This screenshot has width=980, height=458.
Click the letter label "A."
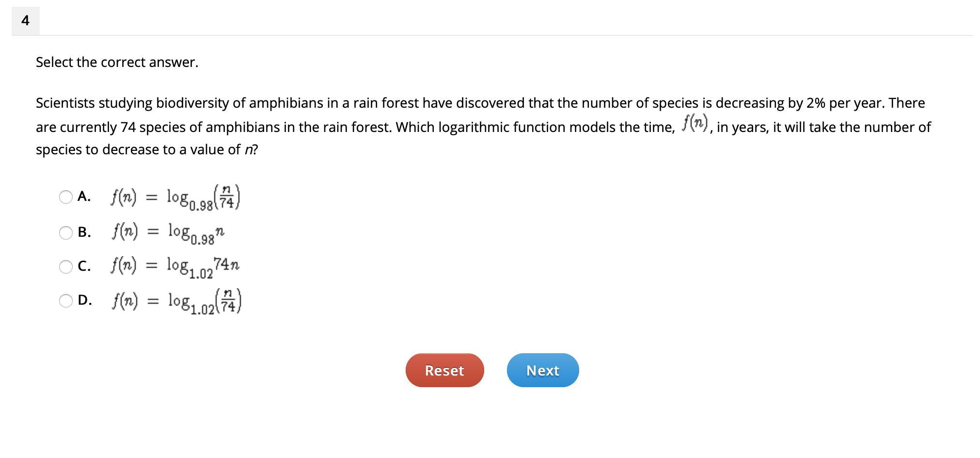[84, 196]
